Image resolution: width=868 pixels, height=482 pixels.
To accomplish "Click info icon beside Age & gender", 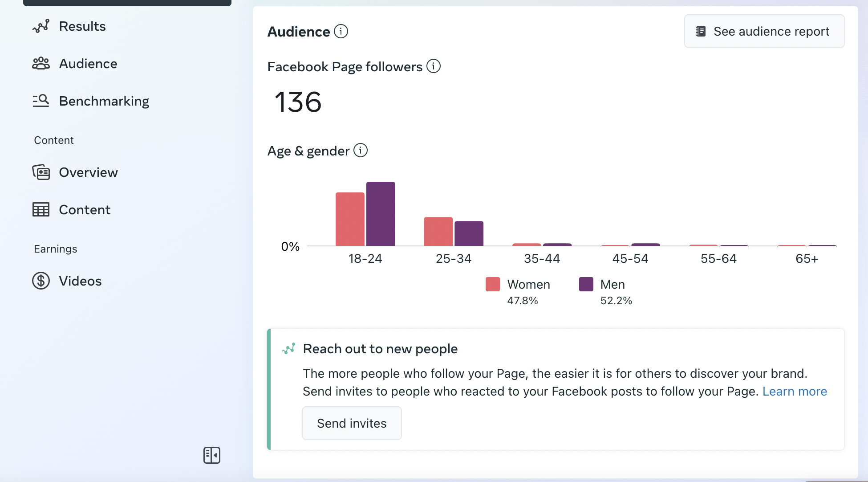I will (360, 151).
